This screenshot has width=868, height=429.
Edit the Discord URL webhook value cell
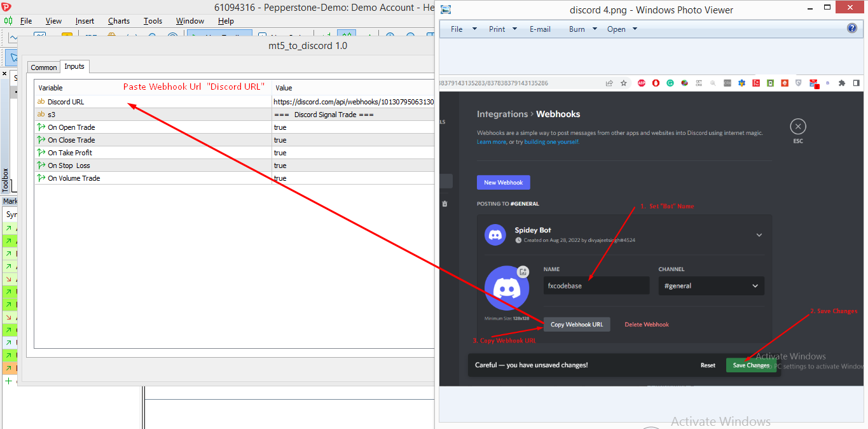(x=354, y=102)
